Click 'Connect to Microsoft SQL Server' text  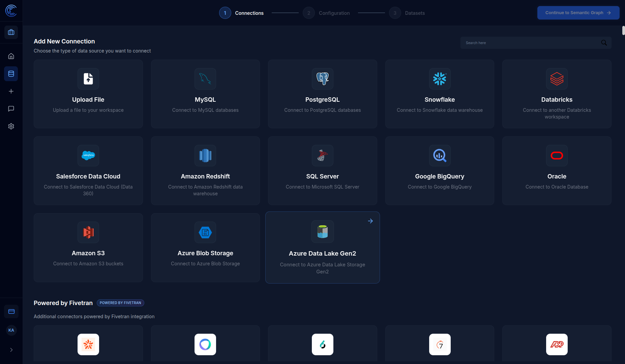(x=323, y=187)
